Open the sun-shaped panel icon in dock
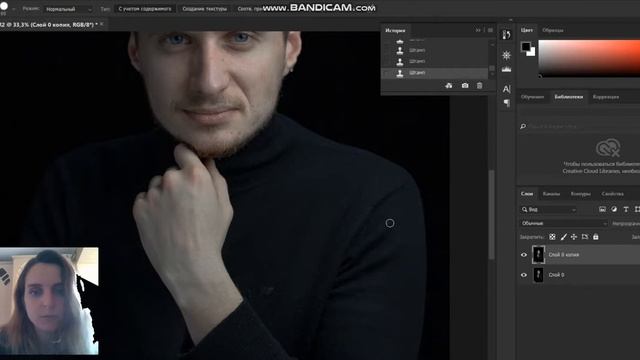Screen dimensions: 640x360 coord(507,55)
